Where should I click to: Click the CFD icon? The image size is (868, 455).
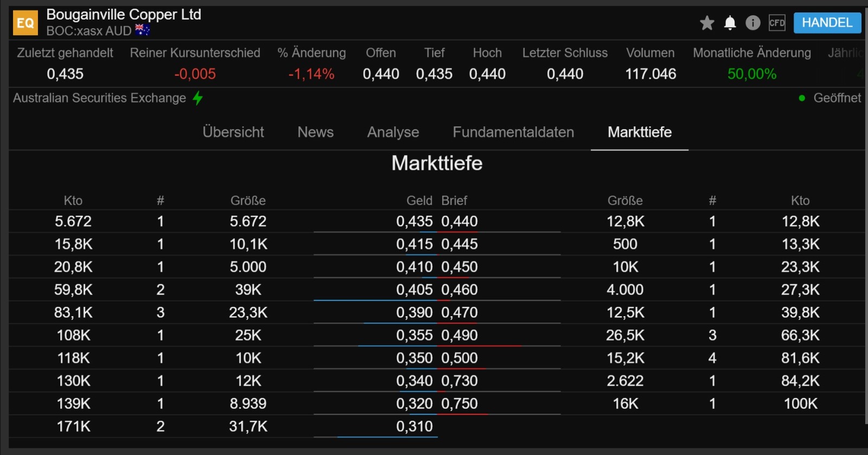pos(777,23)
